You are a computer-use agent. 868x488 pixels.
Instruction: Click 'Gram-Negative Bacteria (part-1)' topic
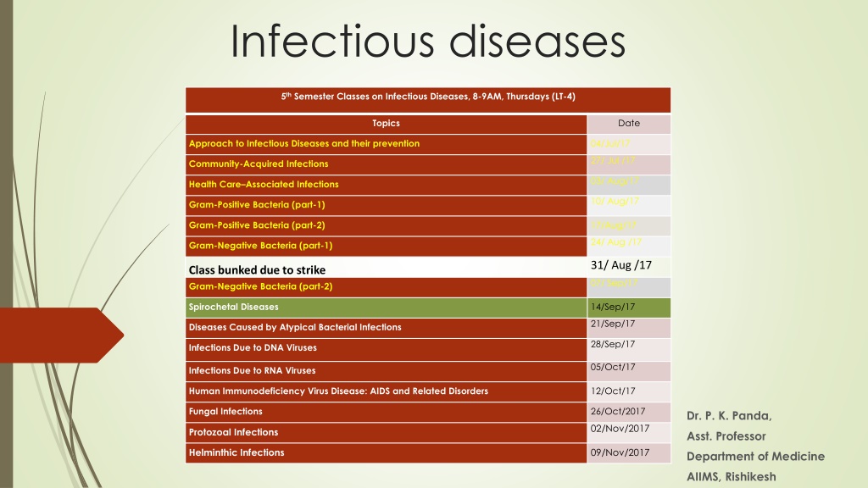[260, 246]
